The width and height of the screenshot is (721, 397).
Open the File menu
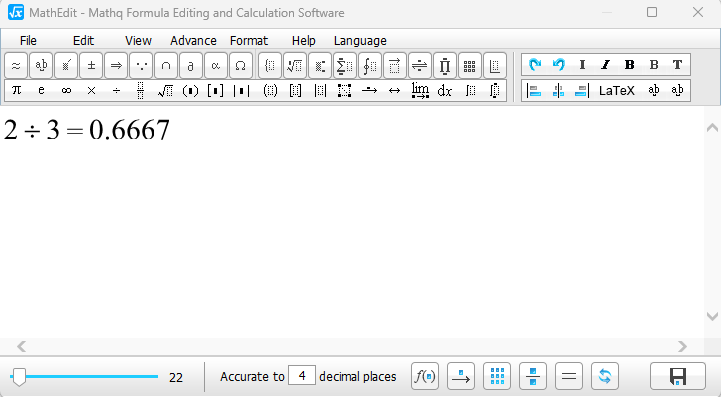click(x=28, y=40)
